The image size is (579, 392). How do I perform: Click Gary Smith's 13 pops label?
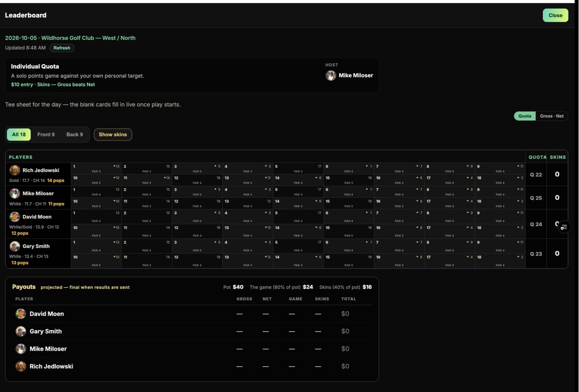pyautogui.click(x=20, y=262)
